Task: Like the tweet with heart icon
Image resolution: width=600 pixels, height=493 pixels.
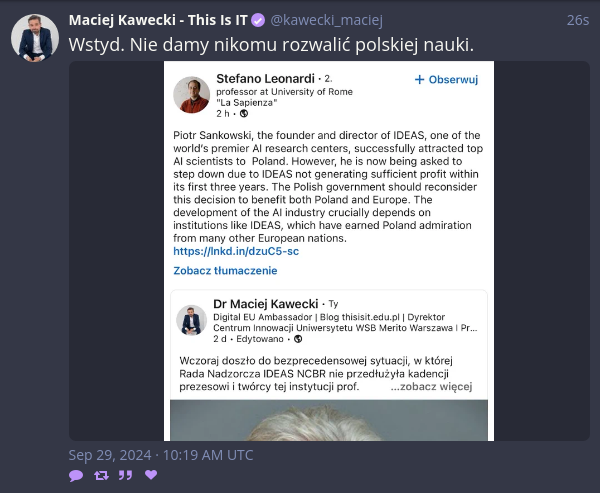Action: (x=151, y=475)
